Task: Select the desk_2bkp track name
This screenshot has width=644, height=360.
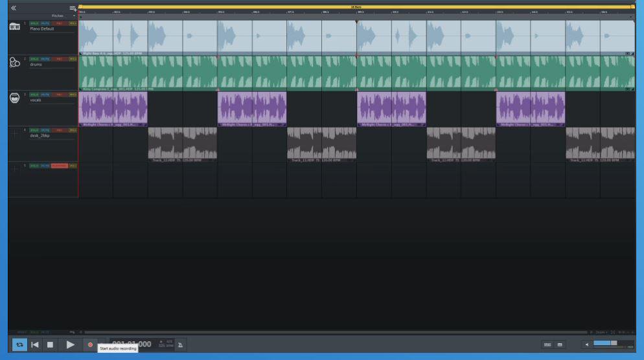Action: (x=40, y=135)
